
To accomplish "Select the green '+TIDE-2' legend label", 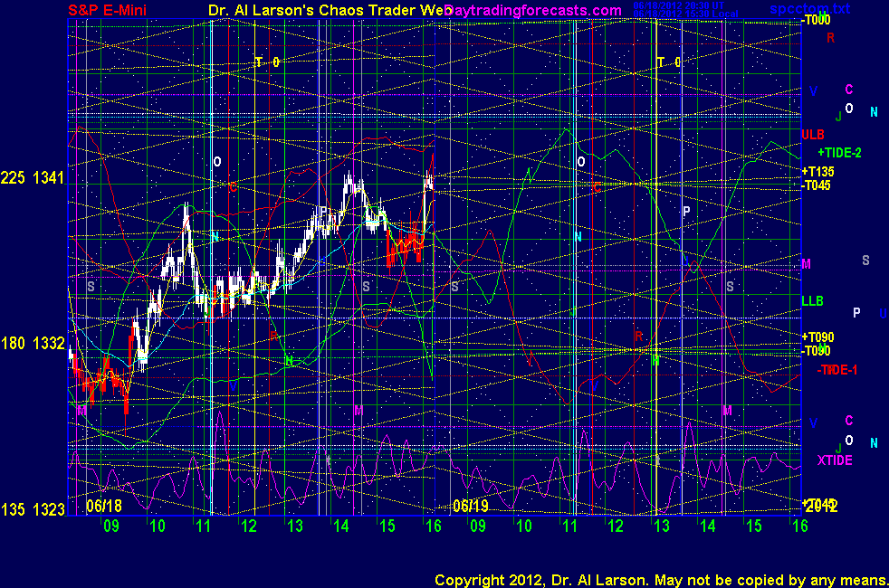I will (x=839, y=153).
